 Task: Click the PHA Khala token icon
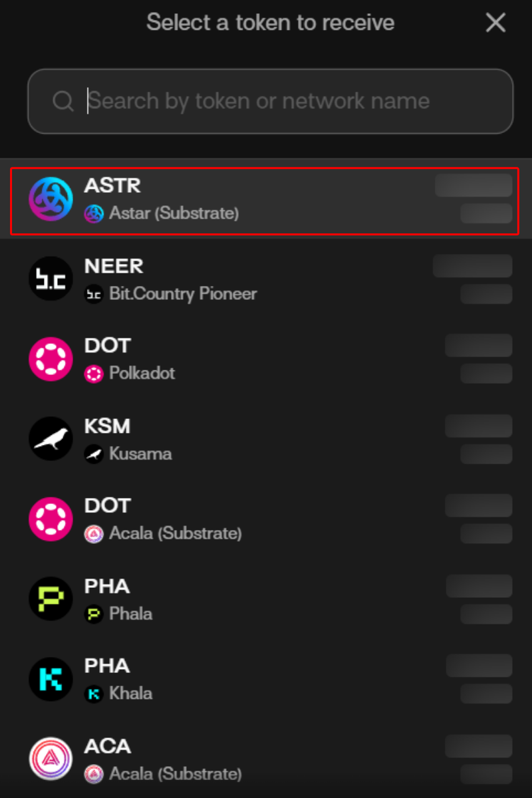[51, 679]
